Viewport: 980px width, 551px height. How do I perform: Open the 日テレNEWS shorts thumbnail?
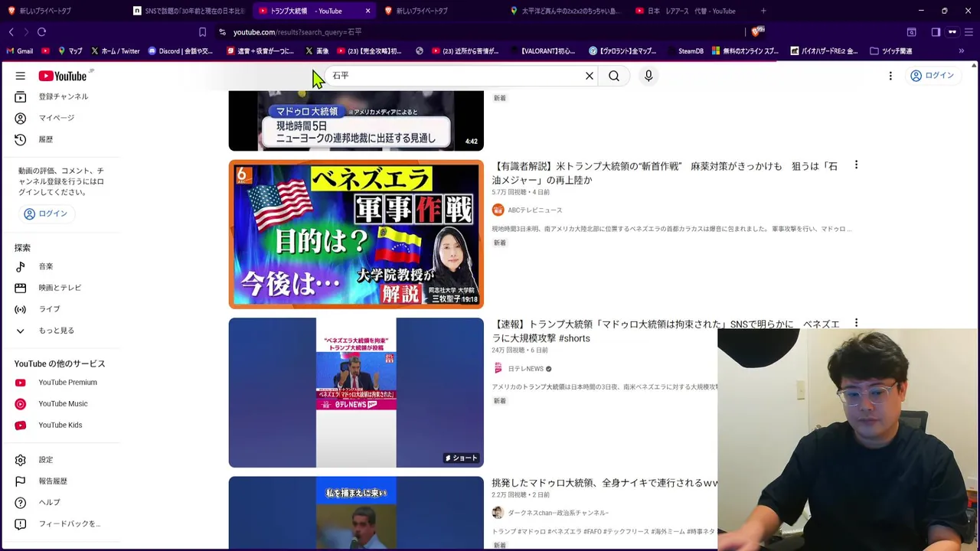tap(356, 393)
